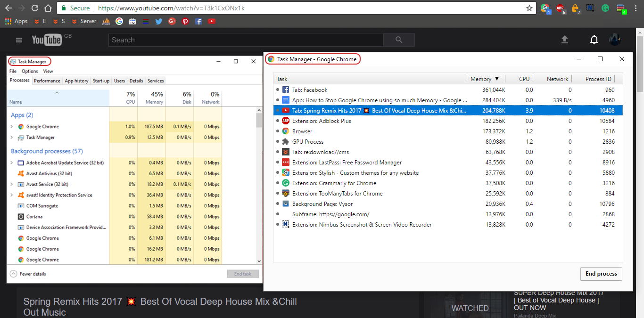Click the sort chevron above Name column
Screen dimensions: 644x318
[x=57, y=93]
